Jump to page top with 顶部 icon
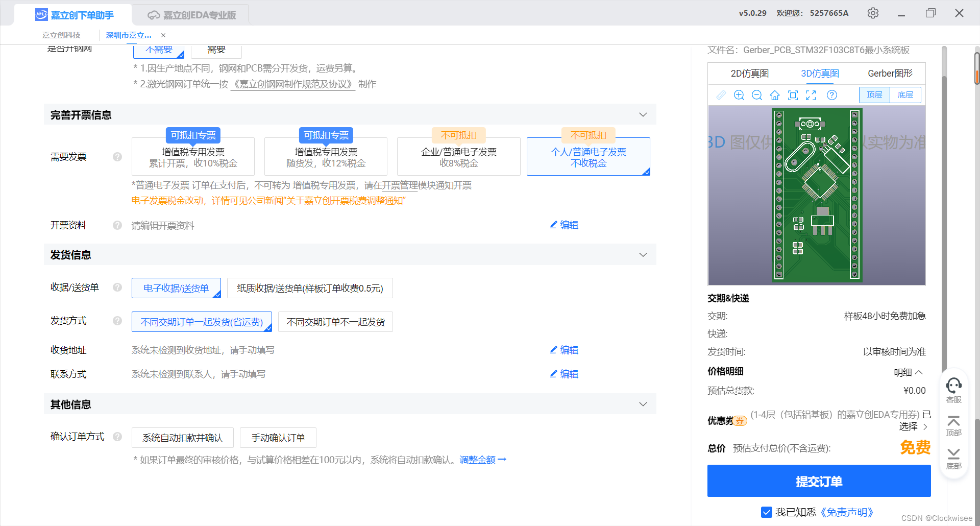The height and width of the screenshot is (526, 980). coord(953,426)
